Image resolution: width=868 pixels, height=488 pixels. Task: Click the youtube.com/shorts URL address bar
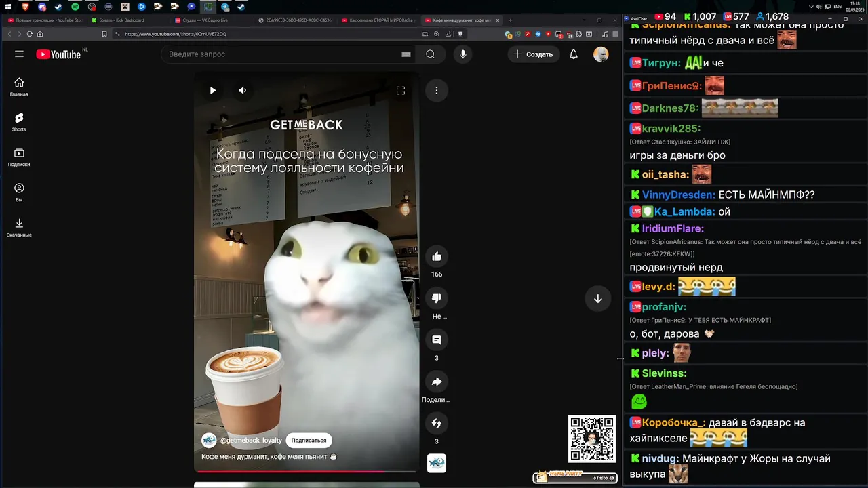click(x=271, y=34)
